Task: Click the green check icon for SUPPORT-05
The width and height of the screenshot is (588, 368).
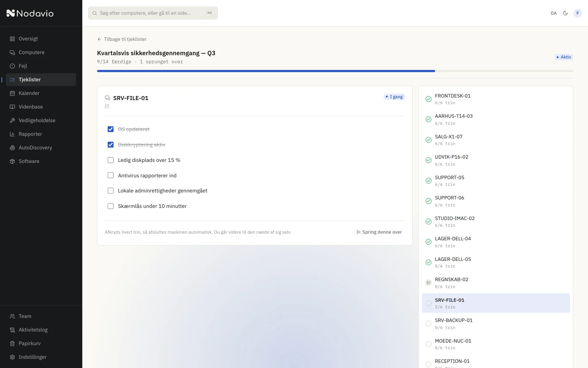Action: coord(429,181)
